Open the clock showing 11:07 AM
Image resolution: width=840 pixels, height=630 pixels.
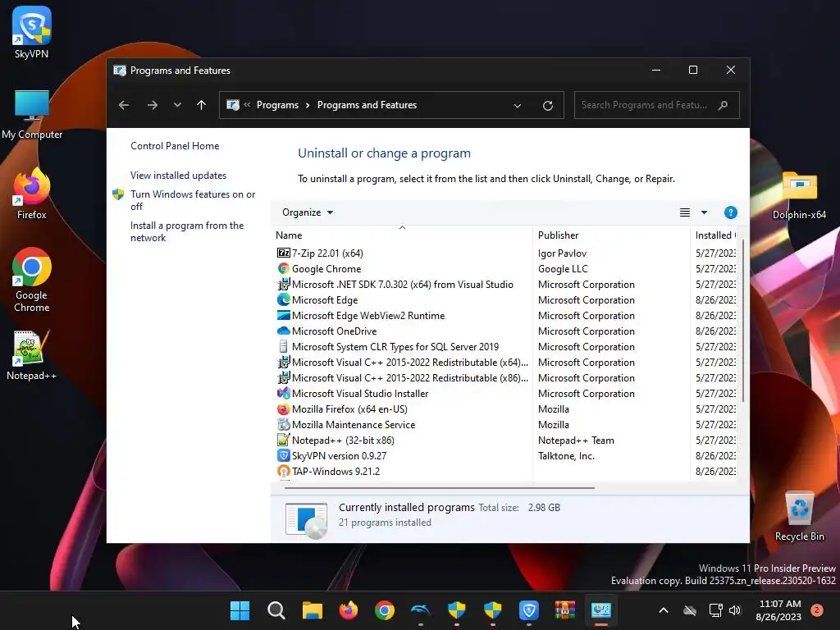[779, 610]
